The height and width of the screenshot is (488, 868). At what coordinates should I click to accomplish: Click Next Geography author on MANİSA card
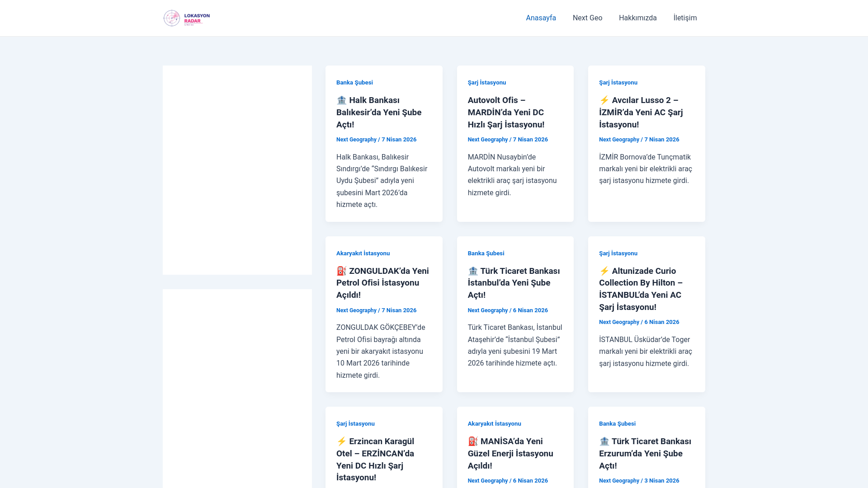pyautogui.click(x=488, y=481)
